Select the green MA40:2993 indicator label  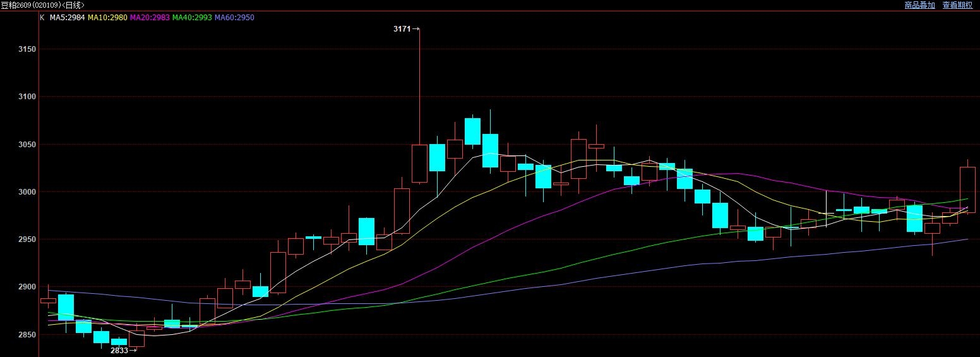pyautogui.click(x=192, y=18)
